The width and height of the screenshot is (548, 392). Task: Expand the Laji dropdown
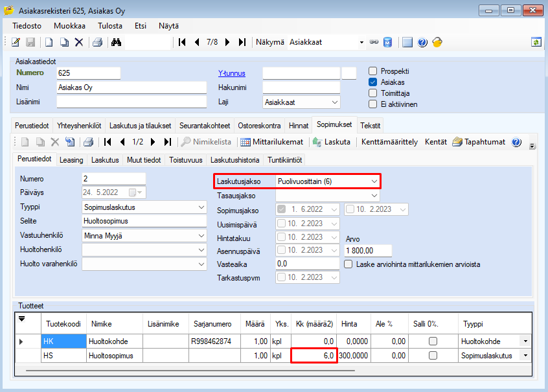[x=335, y=102]
